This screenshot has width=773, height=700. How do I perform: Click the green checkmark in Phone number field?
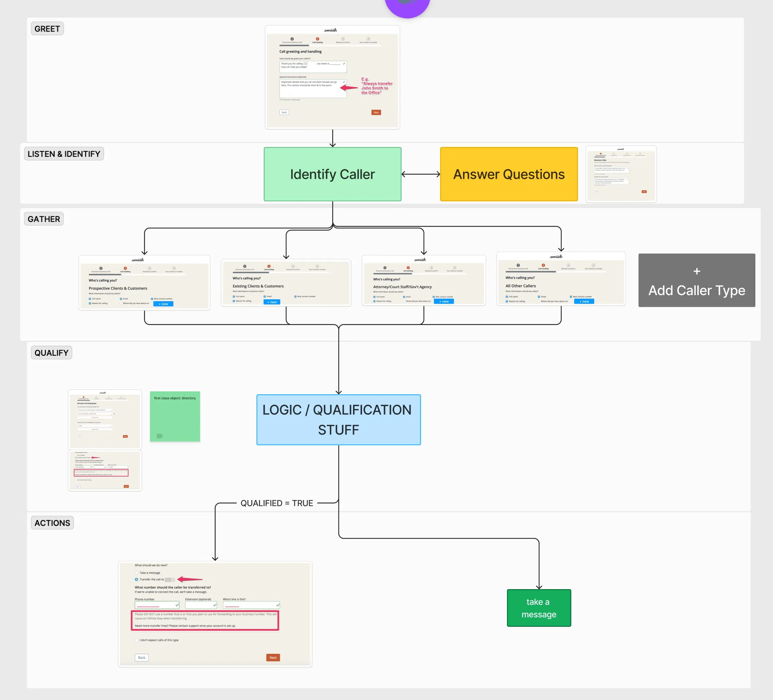tap(177, 605)
